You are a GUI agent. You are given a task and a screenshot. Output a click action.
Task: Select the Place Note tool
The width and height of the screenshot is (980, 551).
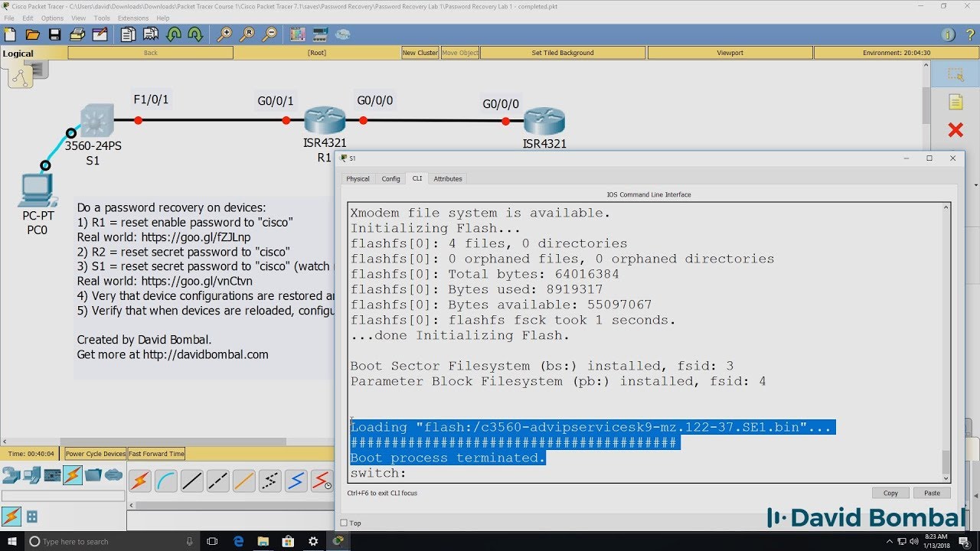tap(955, 102)
